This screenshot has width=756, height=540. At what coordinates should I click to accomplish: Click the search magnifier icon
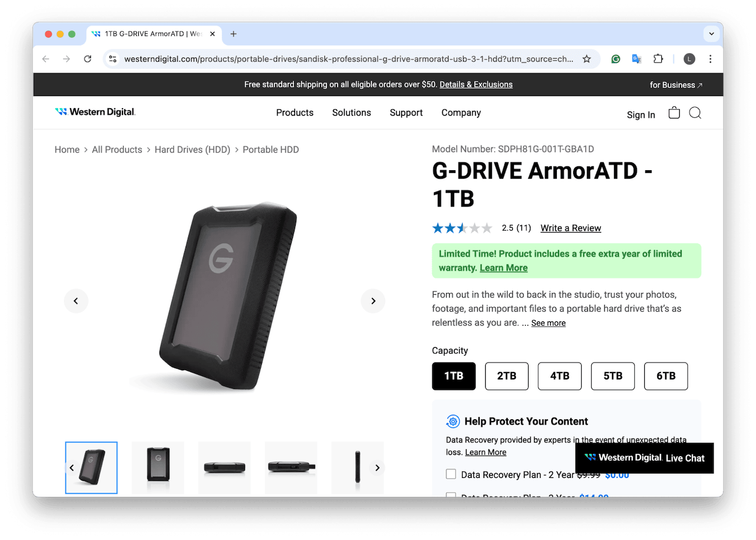[x=695, y=113]
